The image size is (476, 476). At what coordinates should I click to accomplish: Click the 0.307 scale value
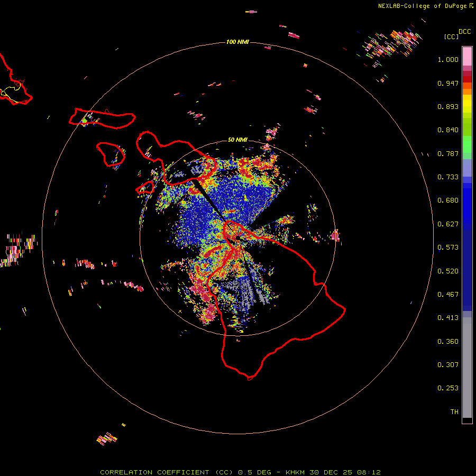pos(448,365)
